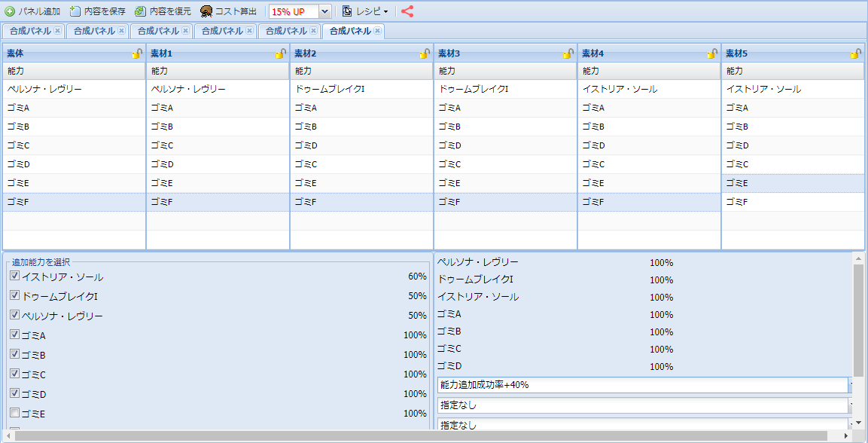
Task: Close the fourth 合成パネル tab
Action: coord(250,31)
